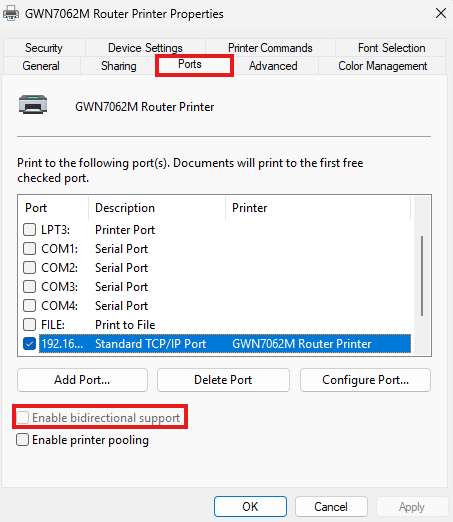
Task: Go to the Color Management tab
Action: (382, 66)
